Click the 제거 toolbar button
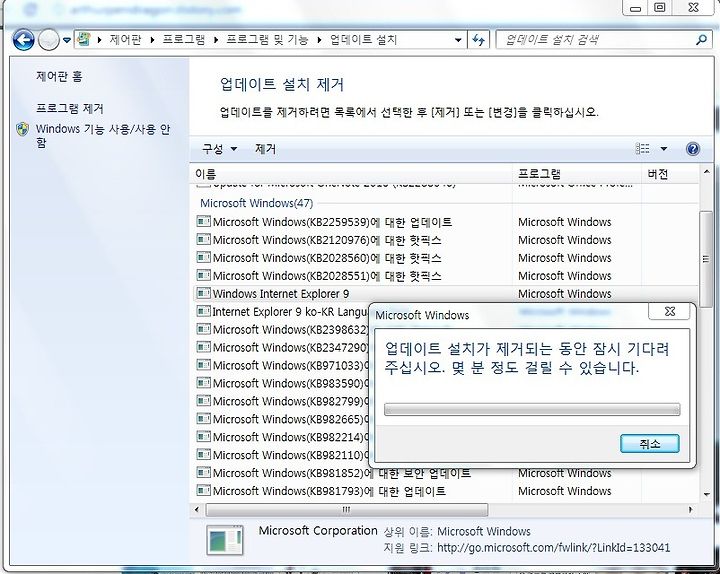Image resolution: width=720 pixels, height=574 pixels. 265,149
